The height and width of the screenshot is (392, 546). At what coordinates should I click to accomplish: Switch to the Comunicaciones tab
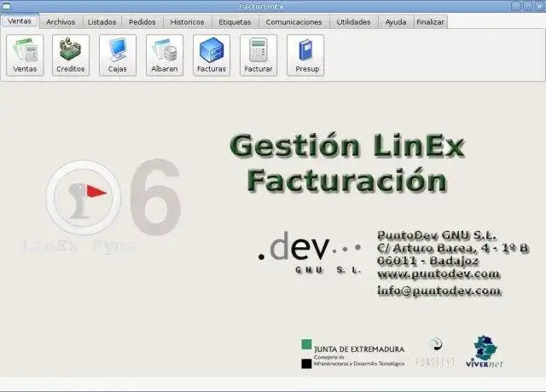(293, 22)
